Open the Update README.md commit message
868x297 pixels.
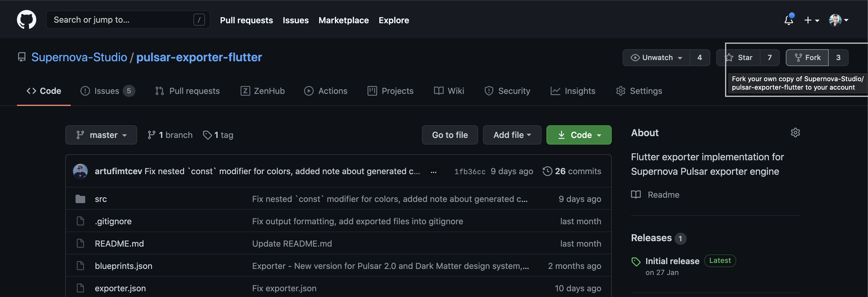[292, 243]
